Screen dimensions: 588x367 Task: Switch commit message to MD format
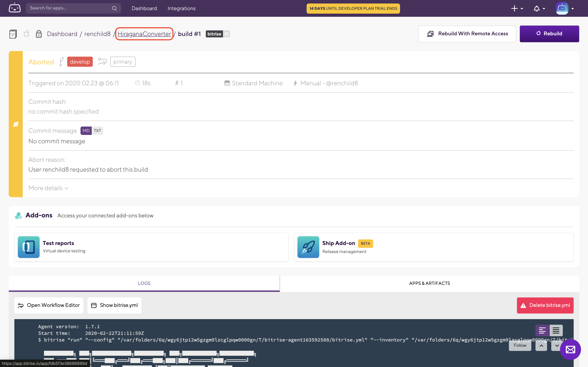86,131
